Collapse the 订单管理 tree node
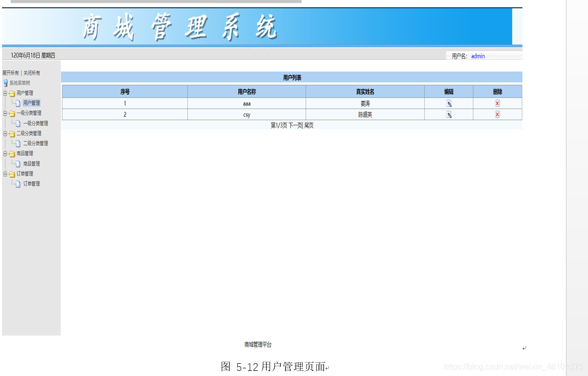The height and width of the screenshot is (376, 588). (5, 174)
